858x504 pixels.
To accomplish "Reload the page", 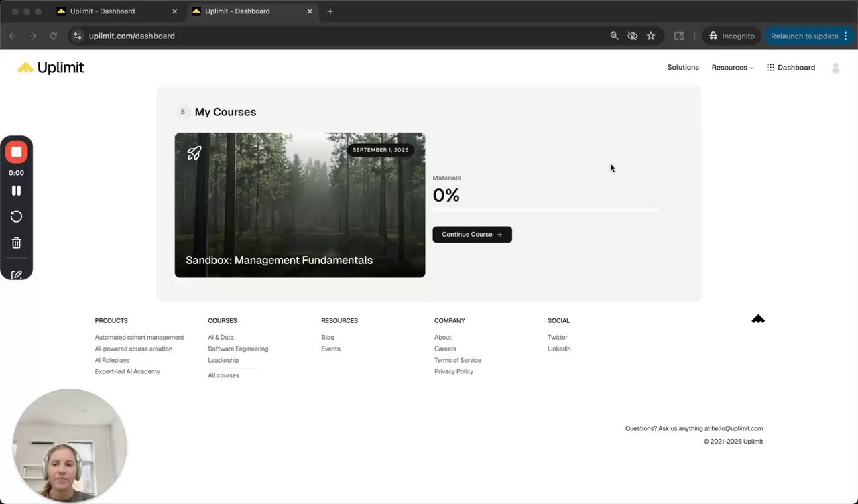I will tap(54, 36).
